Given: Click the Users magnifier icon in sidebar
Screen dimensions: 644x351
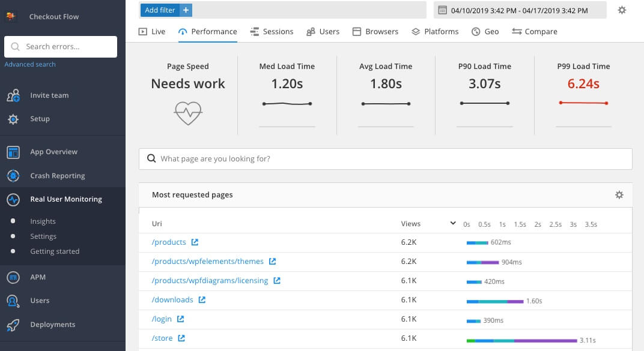Looking at the screenshot, I should [13, 301].
